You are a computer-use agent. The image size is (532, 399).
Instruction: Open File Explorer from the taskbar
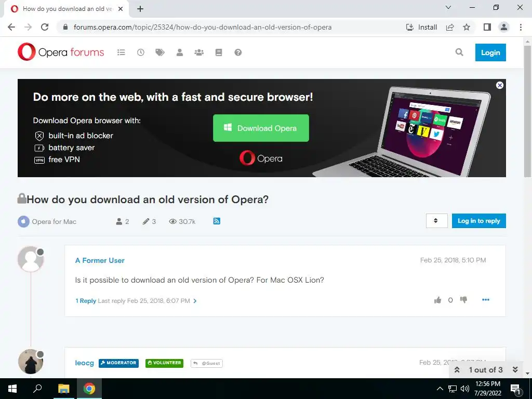point(63,389)
